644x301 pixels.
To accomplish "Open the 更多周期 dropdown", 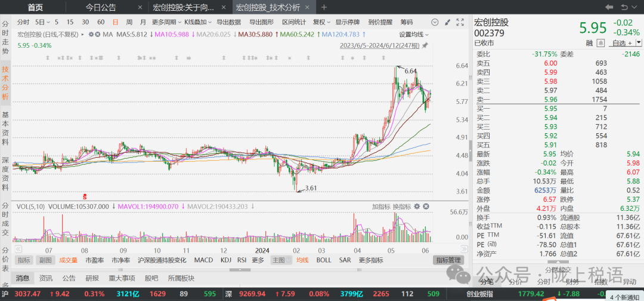I will click(163, 22).
